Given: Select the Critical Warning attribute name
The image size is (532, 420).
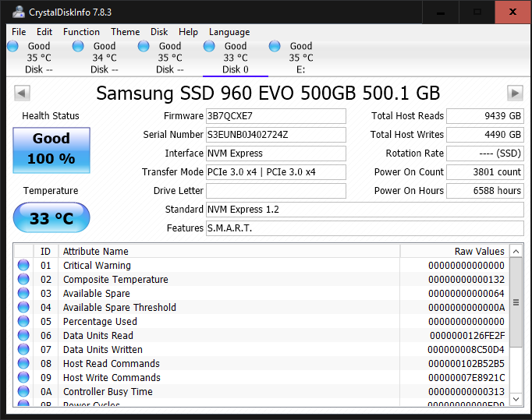Looking at the screenshot, I should (97, 266).
